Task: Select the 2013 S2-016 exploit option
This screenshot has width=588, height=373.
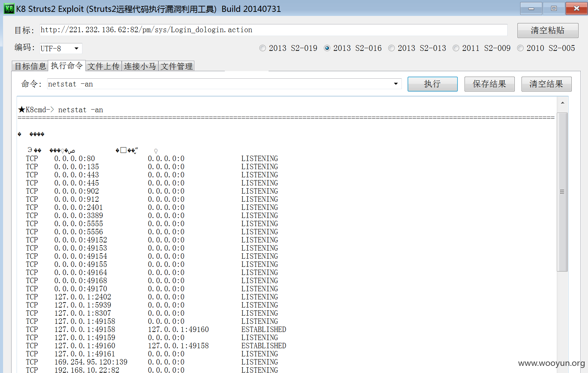Action: coord(353,48)
